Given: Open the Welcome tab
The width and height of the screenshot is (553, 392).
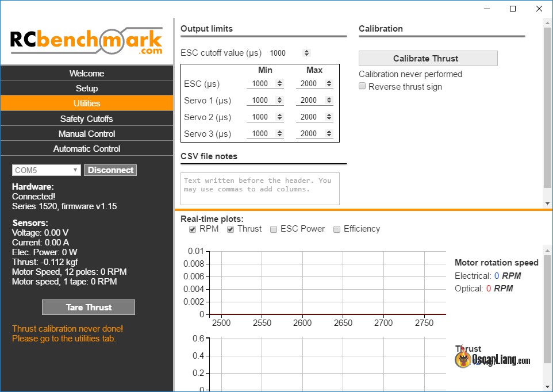Looking at the screenshot, I should 87,73.
